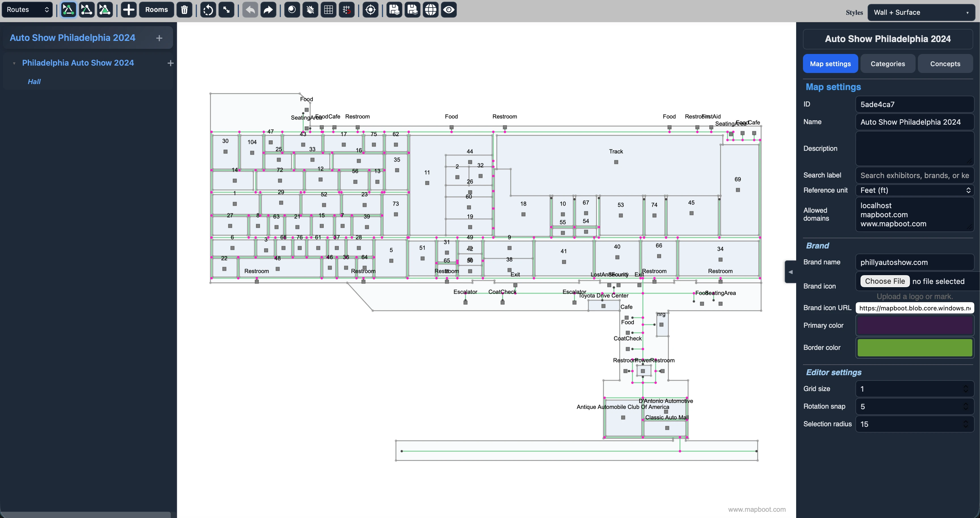Collapse the right panel with arrow handle

point(790,272)
